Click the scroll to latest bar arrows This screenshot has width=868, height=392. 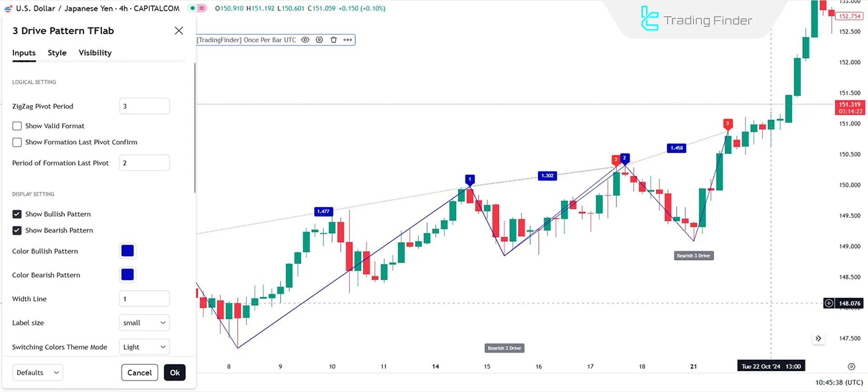point(818,338)
